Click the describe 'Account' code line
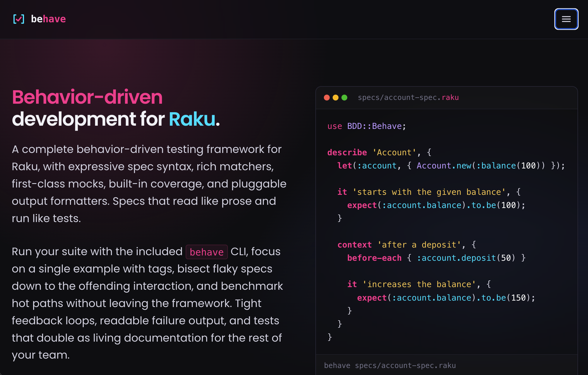588x375 pixels. coord(379,153)
